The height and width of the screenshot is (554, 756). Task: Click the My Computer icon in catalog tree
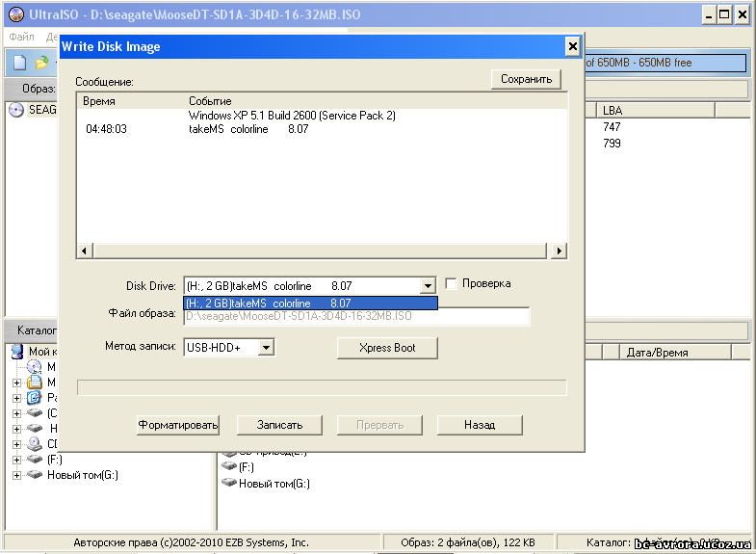pos(17,352)
